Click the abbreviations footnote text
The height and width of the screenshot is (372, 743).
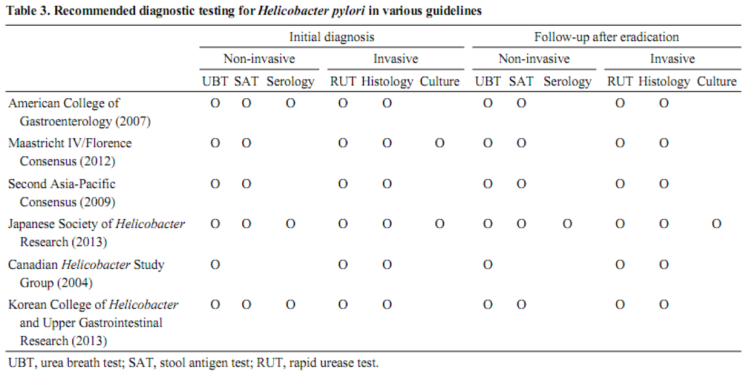(x=193, y=363)
